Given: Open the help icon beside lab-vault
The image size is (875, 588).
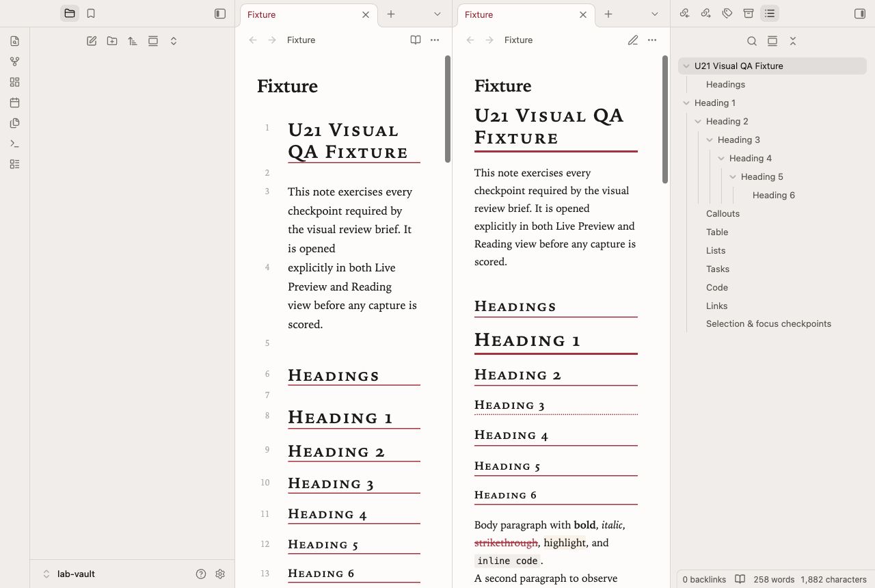Looking at the screenshot, I should coord(201,574).
